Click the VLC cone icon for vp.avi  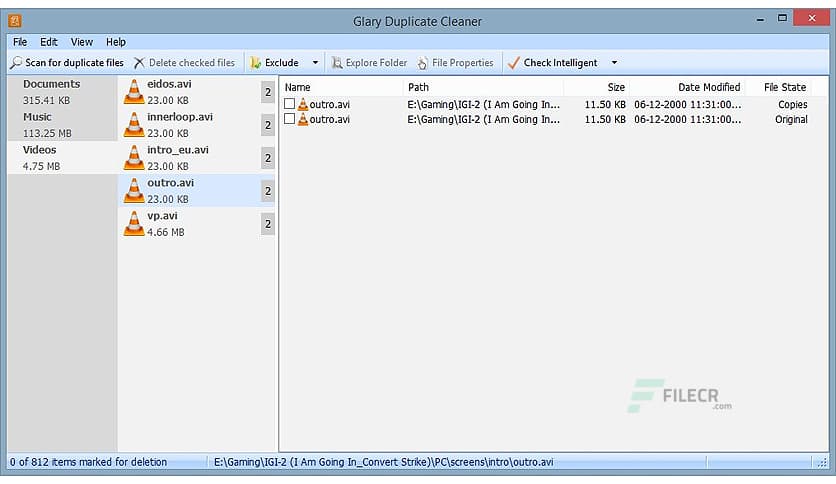(x=134, y=224)
